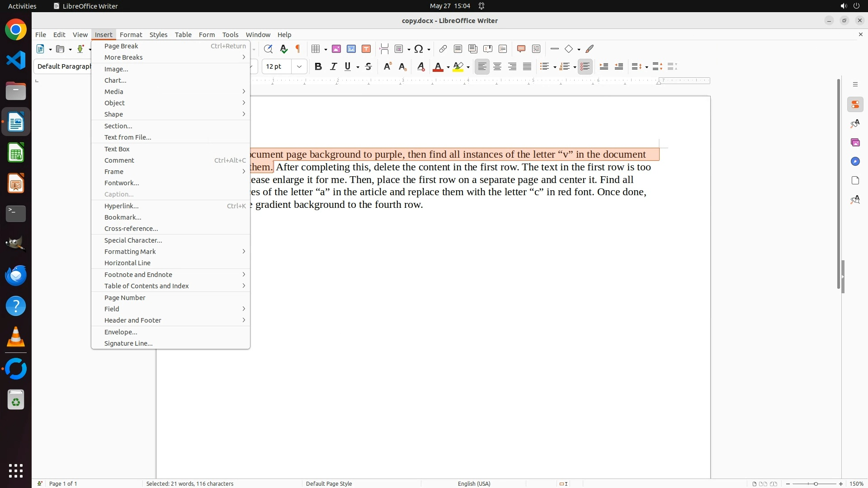Viewport: 868px width, 488px height.
Task: Select Special Character... menu entry
Action: pyautogui.click(x=133, y=240)
